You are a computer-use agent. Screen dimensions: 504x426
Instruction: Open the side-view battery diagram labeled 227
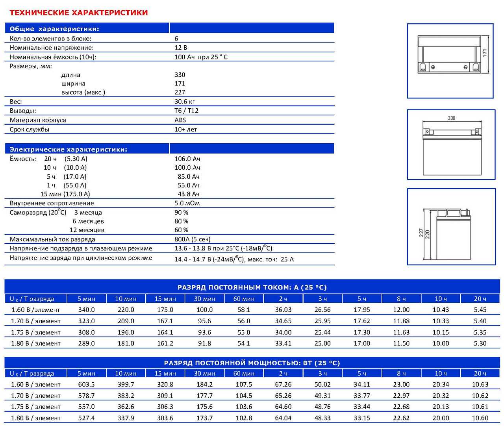(x=451, y=227)
